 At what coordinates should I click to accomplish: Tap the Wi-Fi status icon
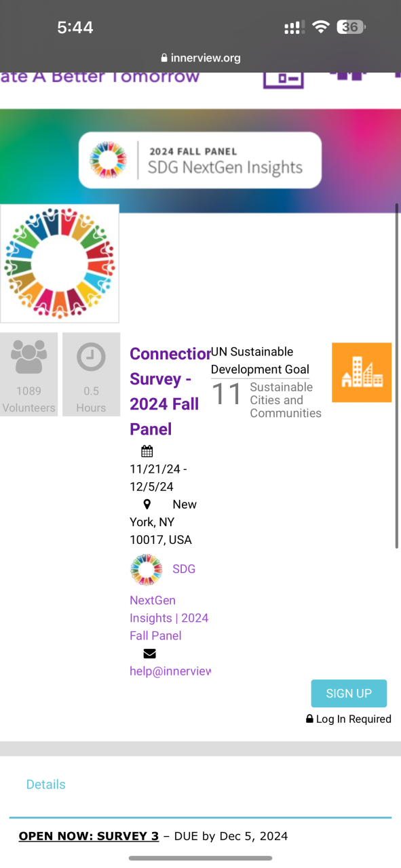click(321, 27)
